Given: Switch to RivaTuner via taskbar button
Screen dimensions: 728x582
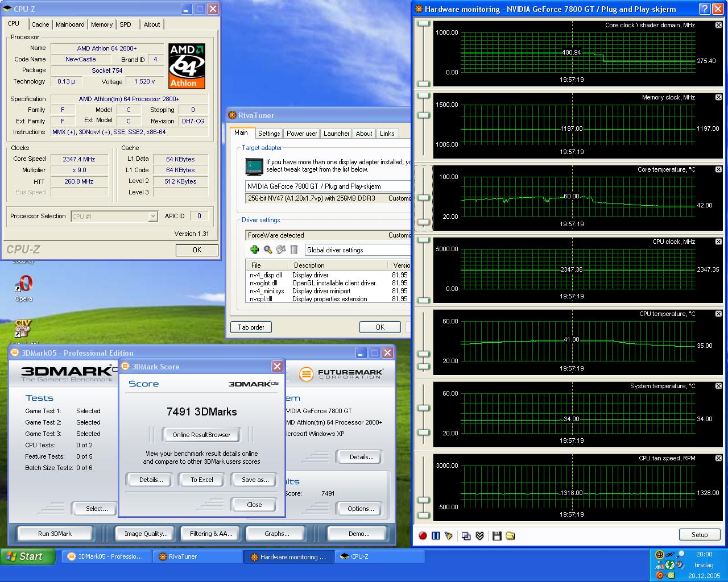Looking at the screenshot, I should [197, 556].
